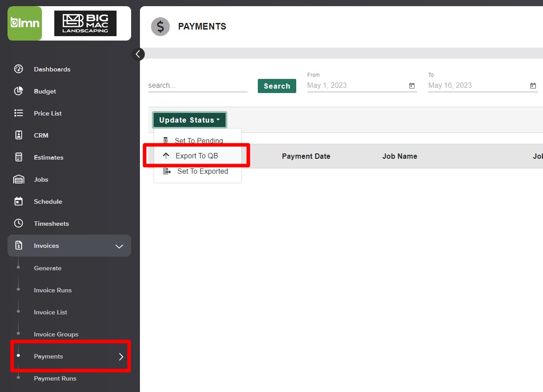The width and height of the screenshot is (543, 392).
Task: Open Payment Runs in sidebar
Action: tap(55, 378)
